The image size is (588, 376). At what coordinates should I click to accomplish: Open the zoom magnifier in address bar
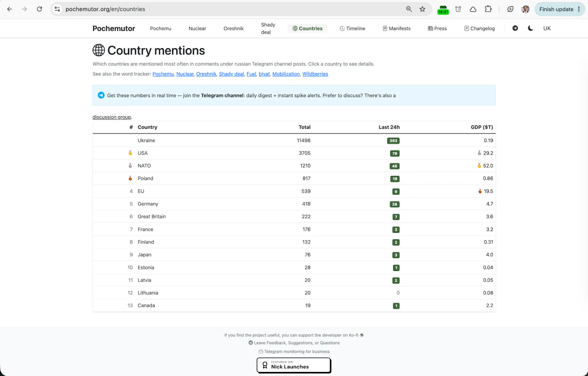409,9
